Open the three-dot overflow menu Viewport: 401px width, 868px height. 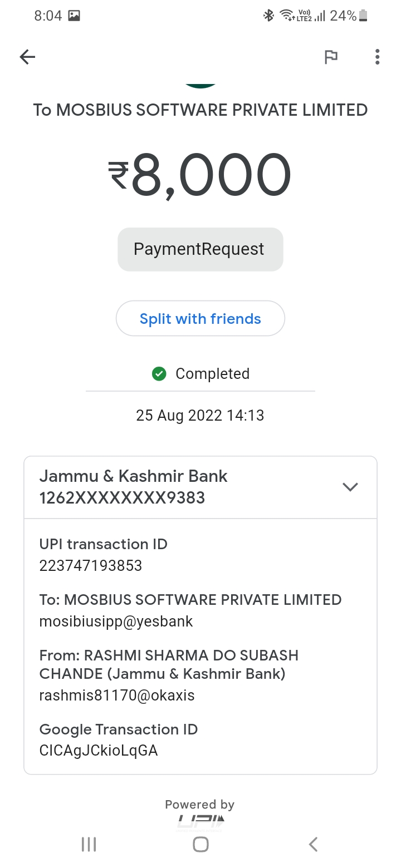(377, 57)
